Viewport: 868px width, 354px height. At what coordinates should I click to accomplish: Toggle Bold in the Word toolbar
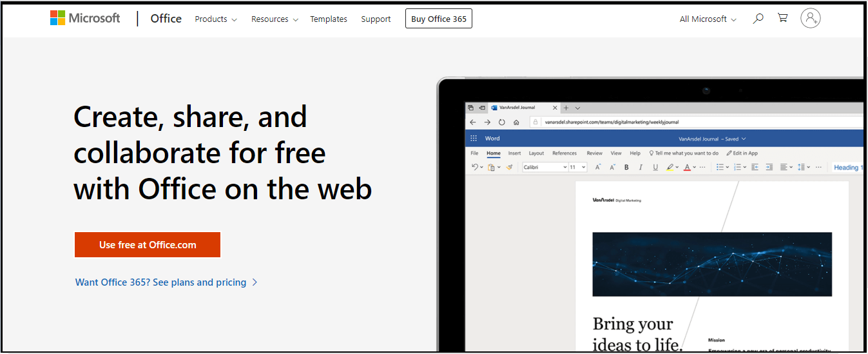click(x=626, y=167)
